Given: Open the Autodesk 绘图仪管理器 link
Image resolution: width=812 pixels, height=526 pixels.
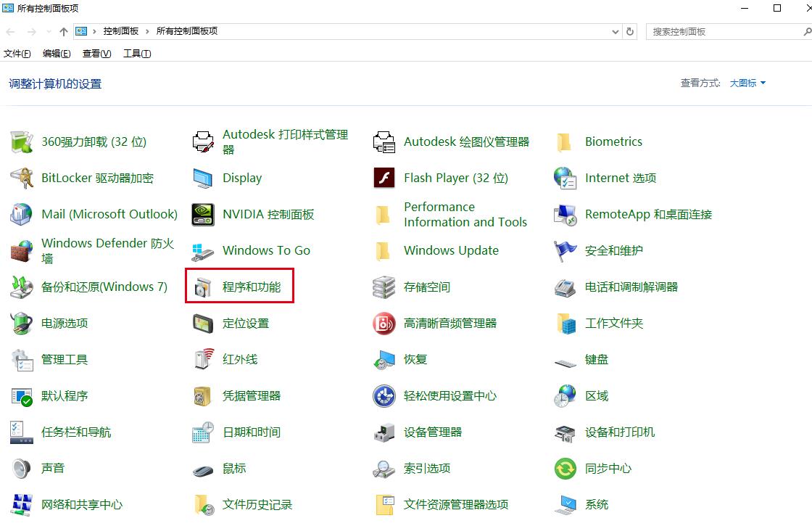Looking at the screenshot, I should coord(467,141).
